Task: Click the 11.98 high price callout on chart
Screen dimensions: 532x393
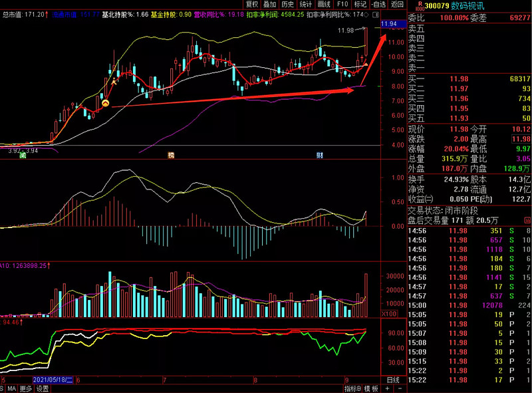Action: coord(346,31)
